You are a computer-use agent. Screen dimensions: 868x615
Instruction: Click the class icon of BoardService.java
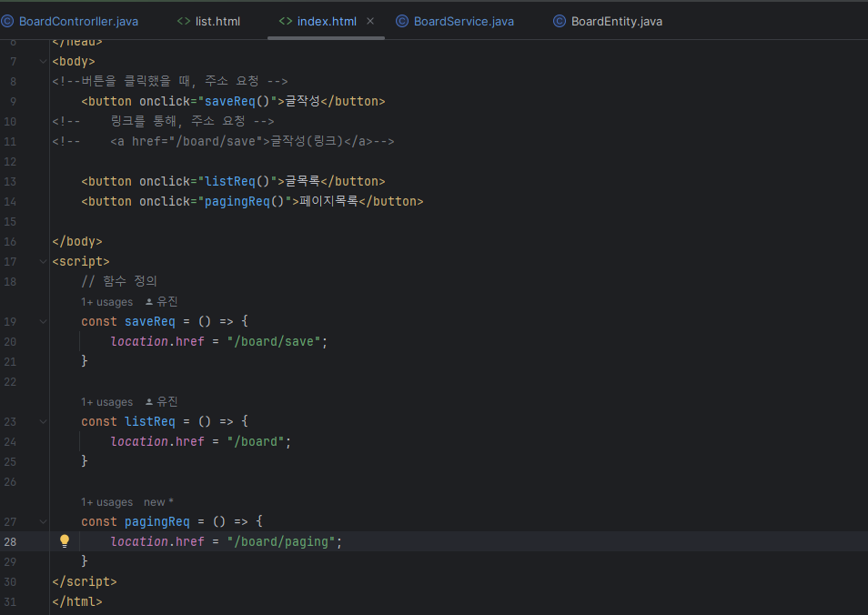tap(402, 21)
